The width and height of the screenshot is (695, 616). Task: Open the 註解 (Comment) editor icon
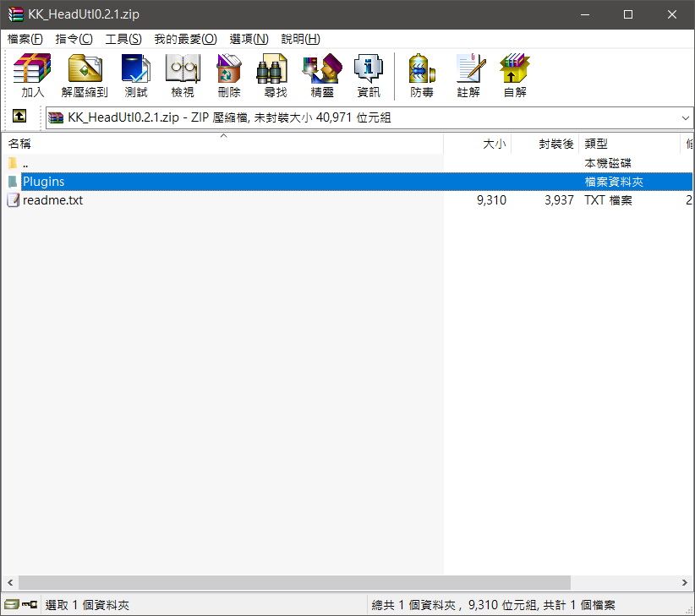point(468,75)
